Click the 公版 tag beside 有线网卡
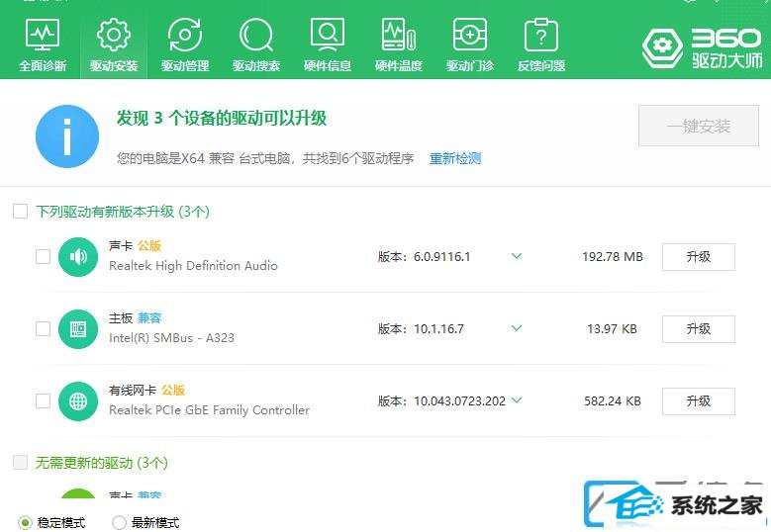The height and width of the screenshot is (532, 771). point(173,390)
